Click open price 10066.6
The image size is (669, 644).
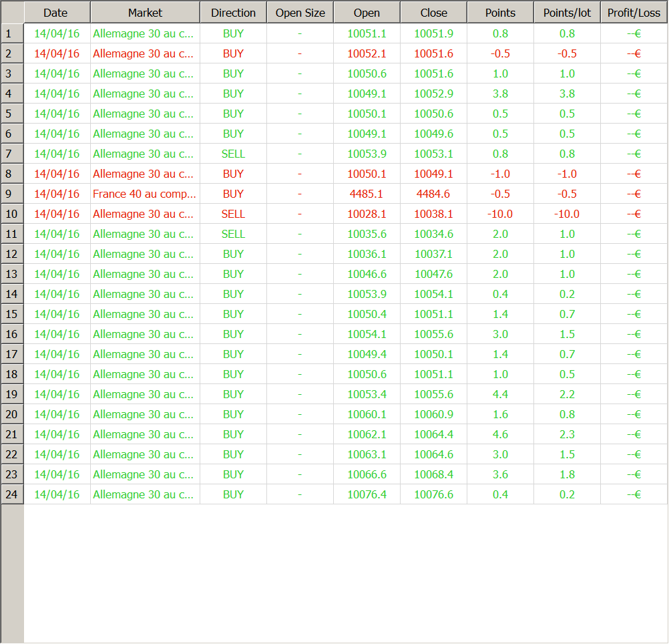[x=367, y=474]
